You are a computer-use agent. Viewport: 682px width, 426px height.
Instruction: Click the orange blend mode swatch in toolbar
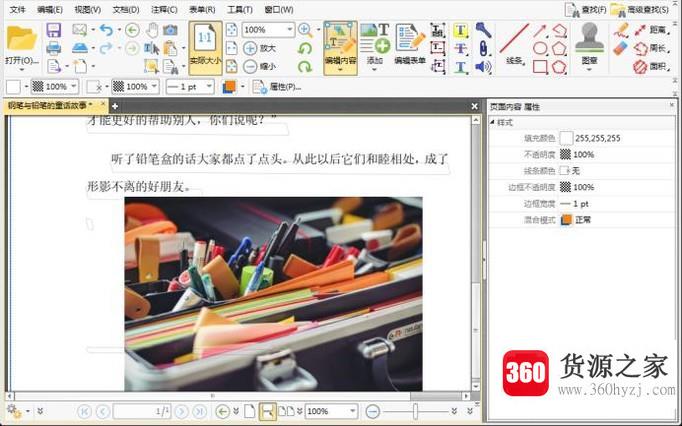click(x=229, y=87)
